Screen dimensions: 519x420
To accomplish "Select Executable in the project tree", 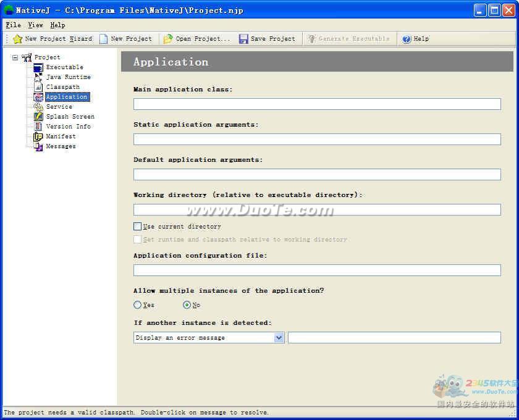I will pyautogui.click(x=64, y=67).
